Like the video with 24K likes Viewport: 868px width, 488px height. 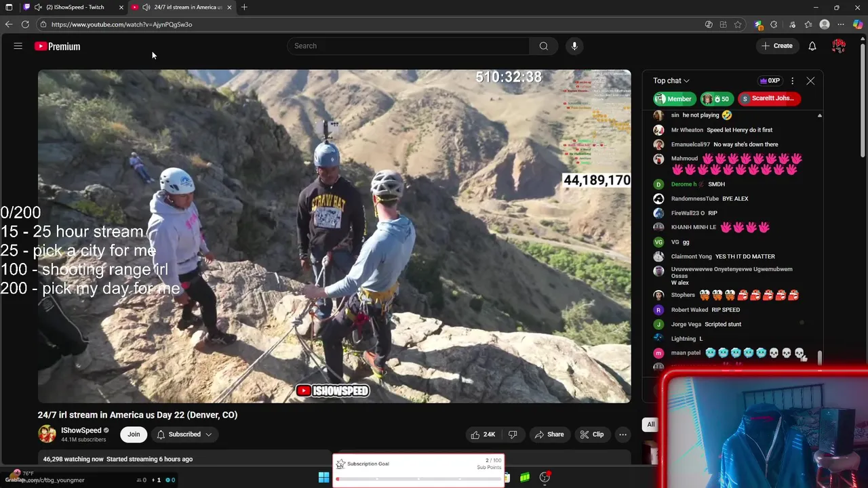pos(483,434)
